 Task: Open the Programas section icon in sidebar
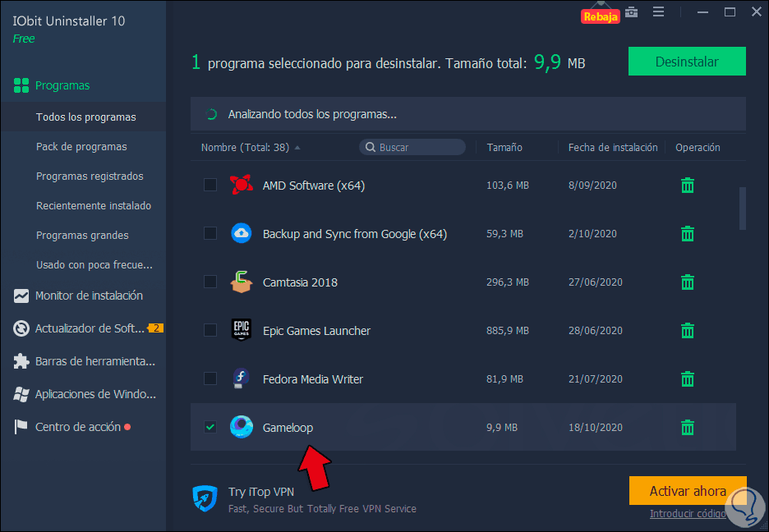tap(20, 85)
